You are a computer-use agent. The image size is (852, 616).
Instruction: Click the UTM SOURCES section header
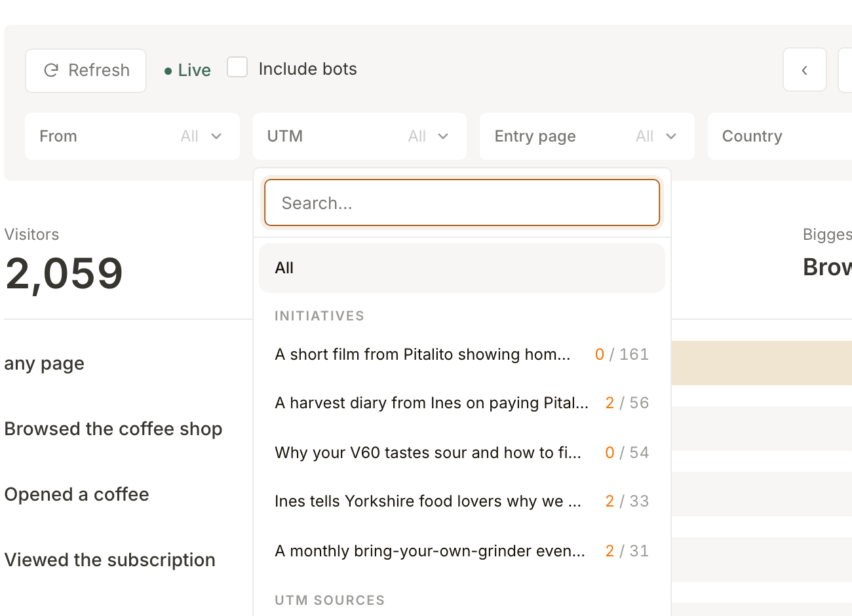(x=330, y=600)
